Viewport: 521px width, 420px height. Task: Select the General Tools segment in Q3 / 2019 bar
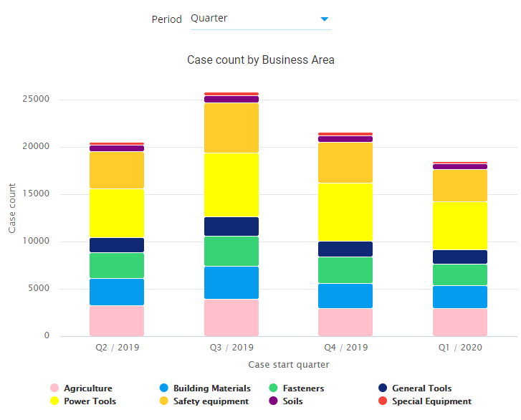[x=231, y=226]
